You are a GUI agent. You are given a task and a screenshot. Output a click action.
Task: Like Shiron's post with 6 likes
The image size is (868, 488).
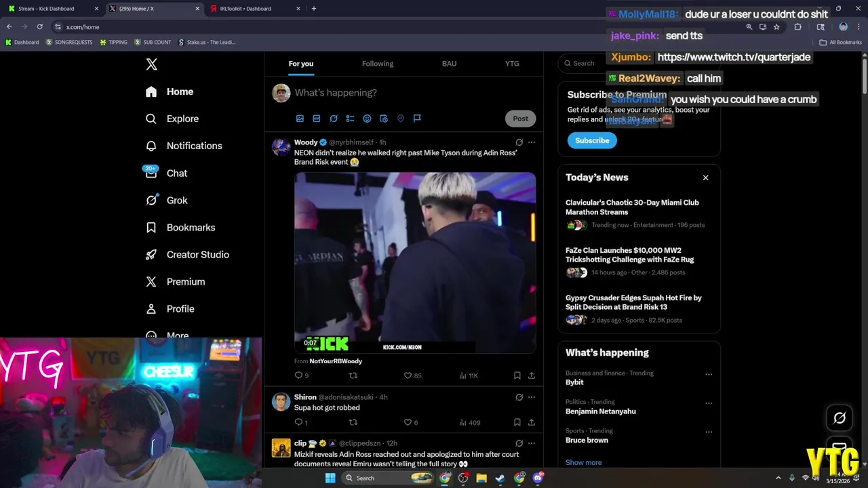coord(411,422)
